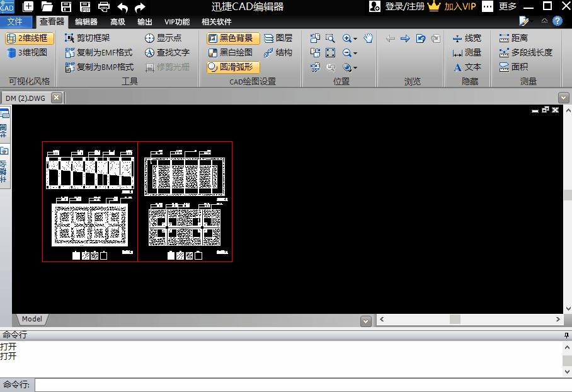
Task: Click the 面积 area measurement tool
Action: click(x=513, y=67)
